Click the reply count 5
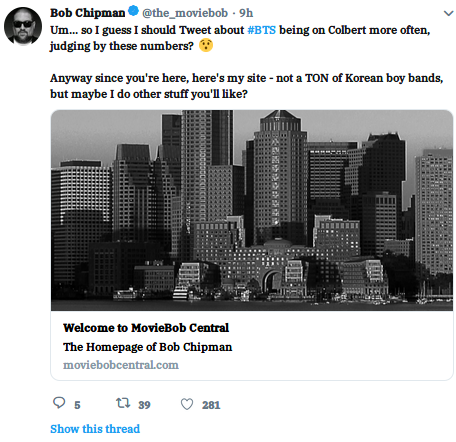The width and height of the screenshot is (456, 442). (77, 405)
